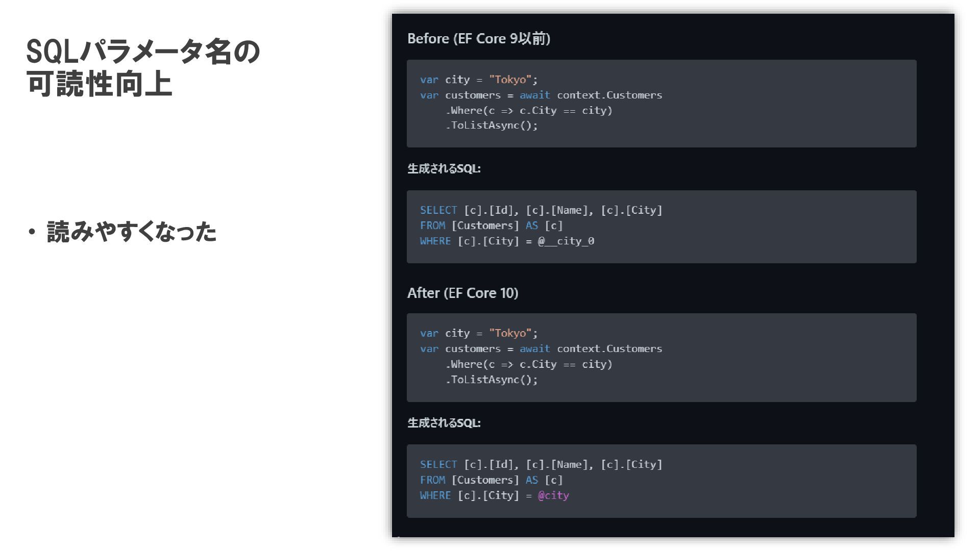Click "Tokyo" string in the After code
Image resolution: width=980 pixels, height=551 pixels.
pyautogui.click(x=510, y=333)
